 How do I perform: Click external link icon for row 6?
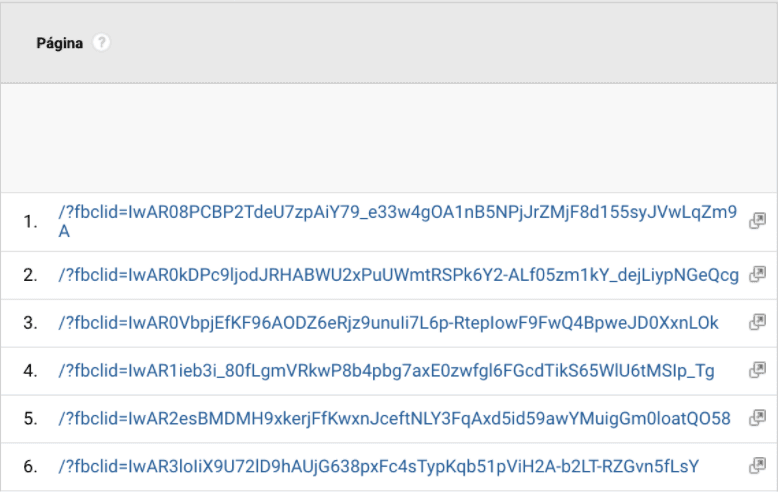pos(757,466)
